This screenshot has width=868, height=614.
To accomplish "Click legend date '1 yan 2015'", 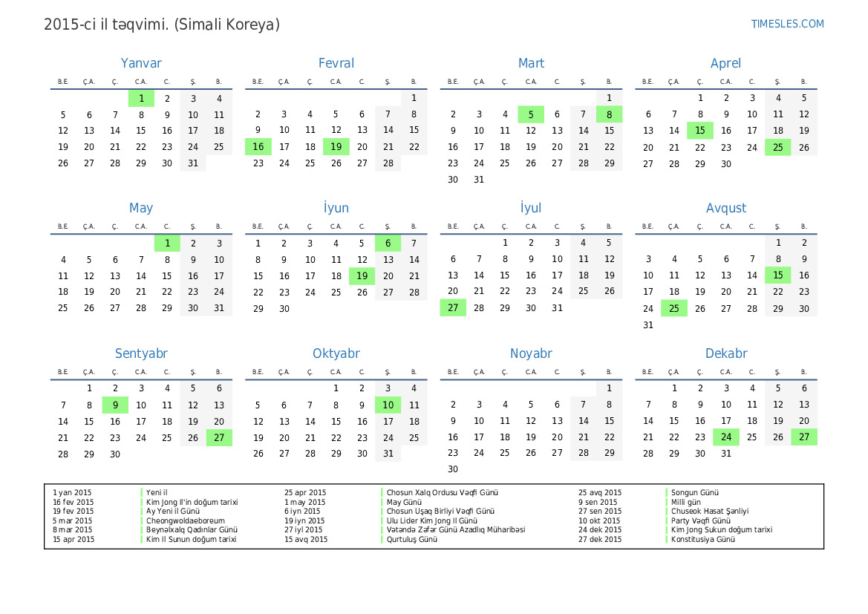I will pos(72,493).
